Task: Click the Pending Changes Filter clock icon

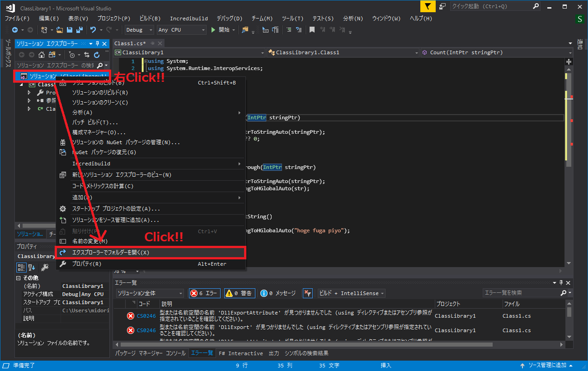Action: 71,55
